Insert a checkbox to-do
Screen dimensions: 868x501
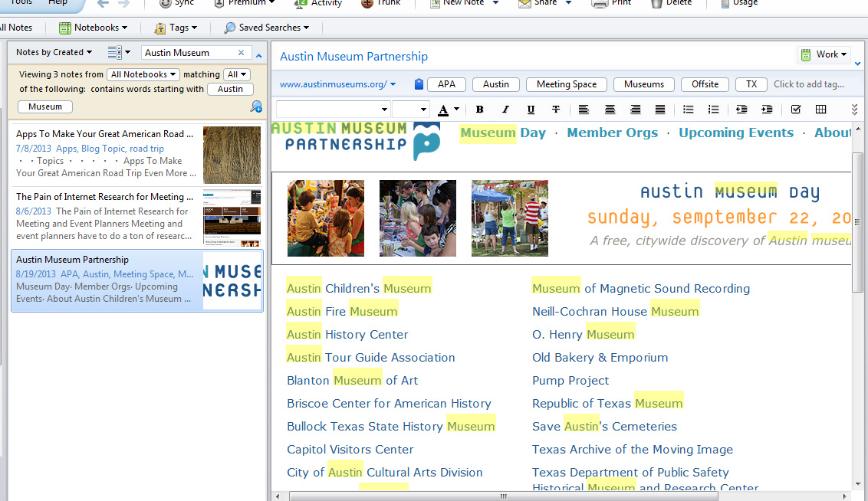(795, 110)
